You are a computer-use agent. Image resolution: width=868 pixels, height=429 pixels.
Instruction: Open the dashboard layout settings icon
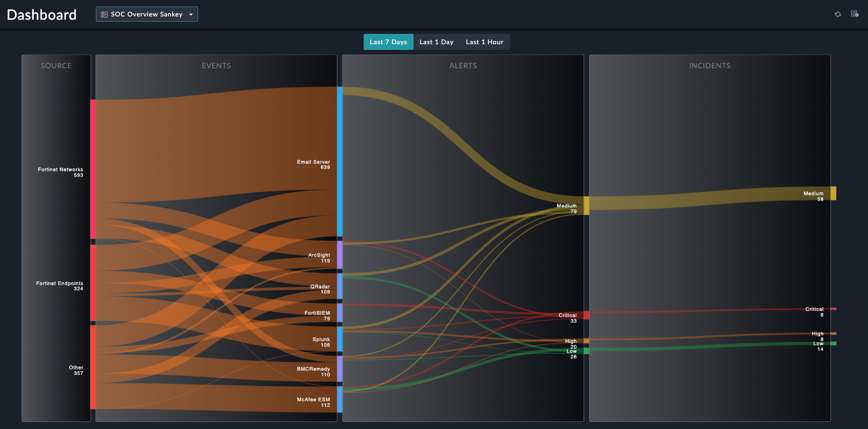point(854,14)
